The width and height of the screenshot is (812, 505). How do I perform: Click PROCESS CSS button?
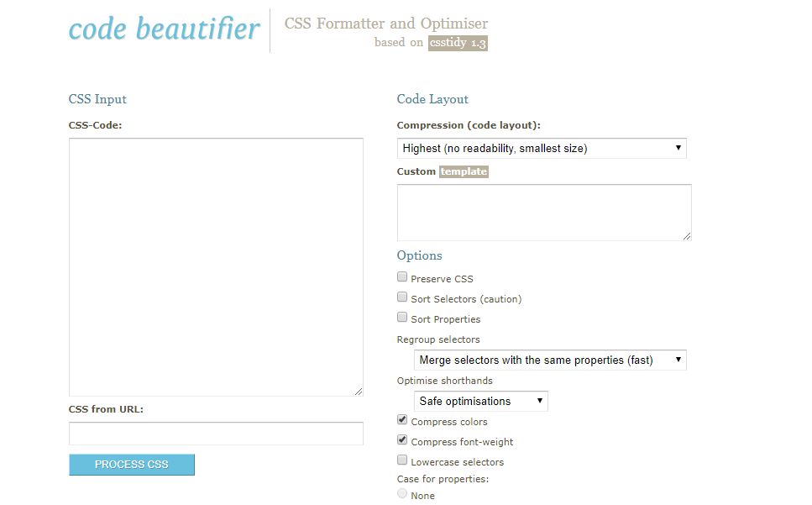pyautogui.click(x=132, y=465)
